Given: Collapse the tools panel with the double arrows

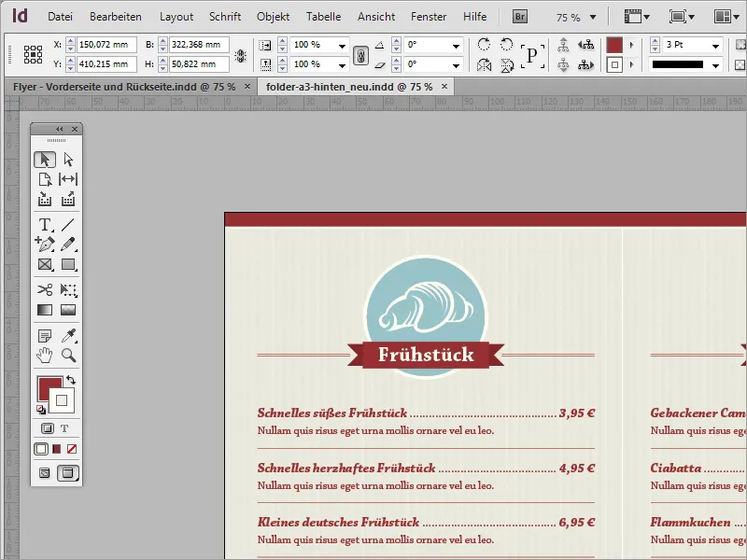Looking at the screenshot, I should point(60,128).
